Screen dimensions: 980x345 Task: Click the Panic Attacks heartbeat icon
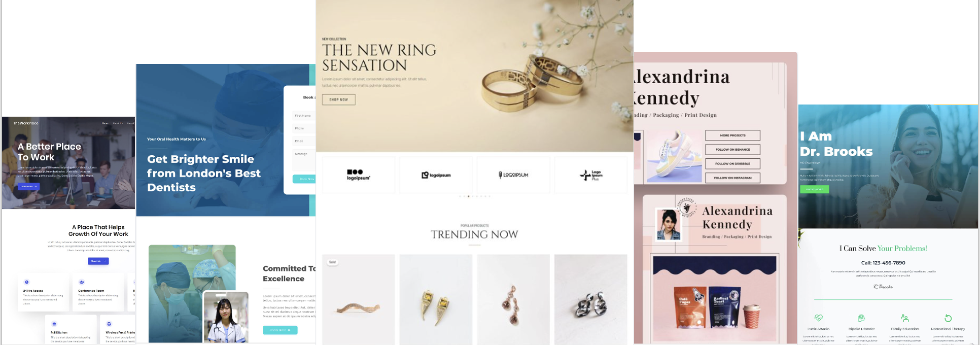pos(819,318)
